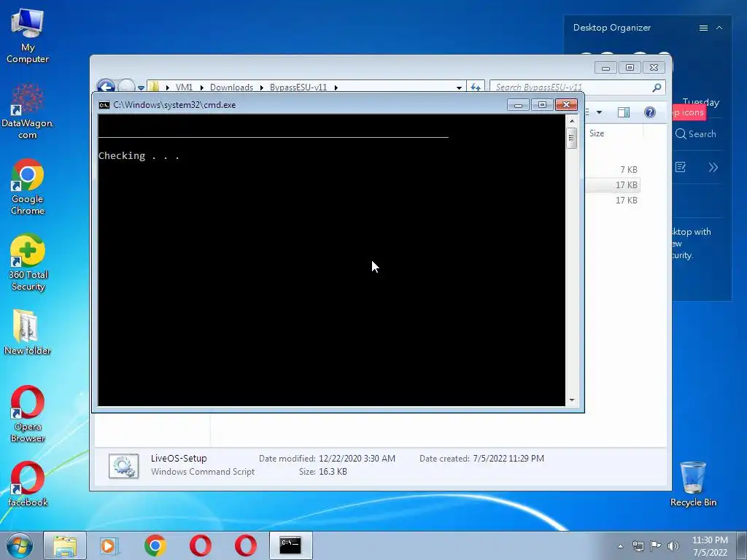Open the Action Center flag icon

point(656,546)
